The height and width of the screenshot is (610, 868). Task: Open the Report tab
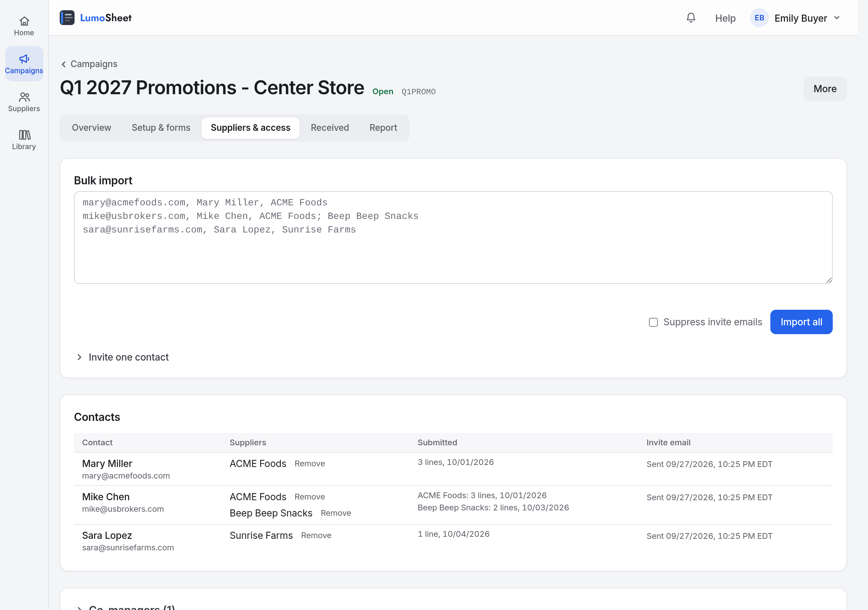[x=383, y=128]
